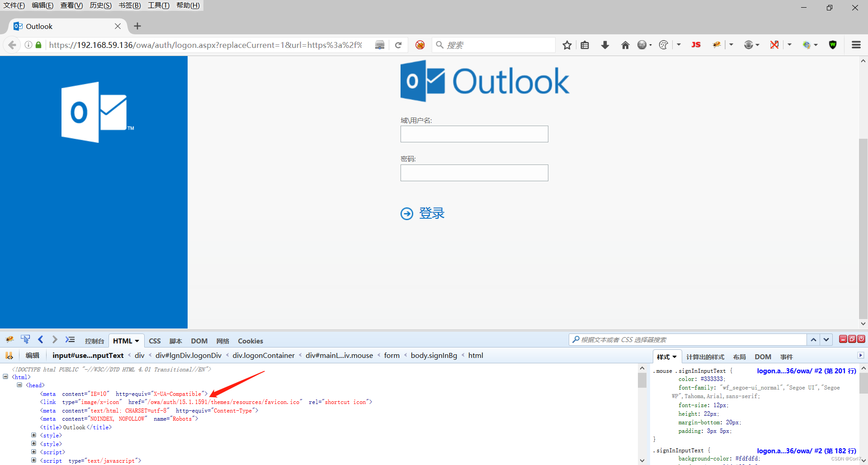The image size is (868, 465).
Task: Click the 密码 password field
Action: click(x=474, y=173)
